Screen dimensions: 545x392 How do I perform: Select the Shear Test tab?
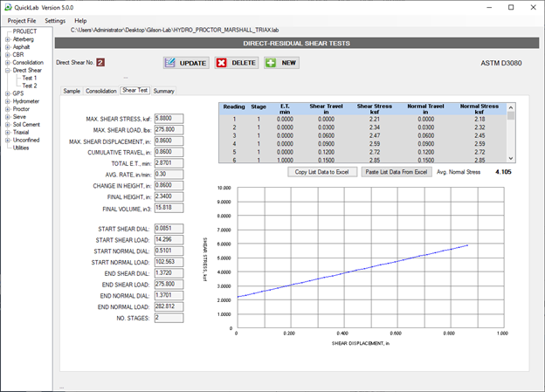coord(135,90)
